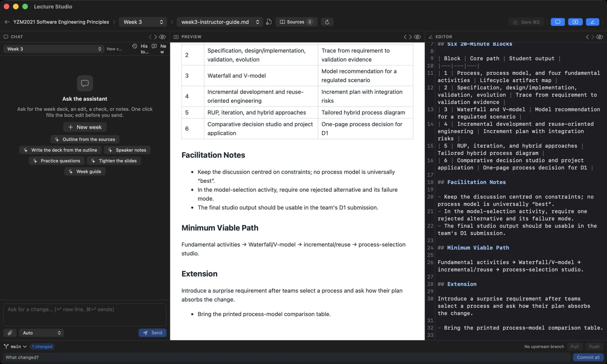Click the YZM2021 Software Engineering Principles breadcrumb
The image size is (607, 364).
coord(61,22)
